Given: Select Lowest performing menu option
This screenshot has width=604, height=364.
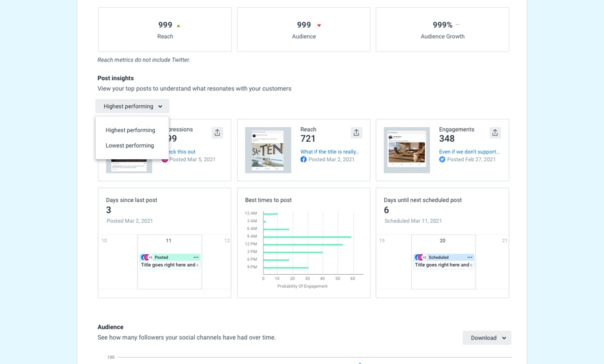Looking at the screenshot, I should (x=130, y=146).
